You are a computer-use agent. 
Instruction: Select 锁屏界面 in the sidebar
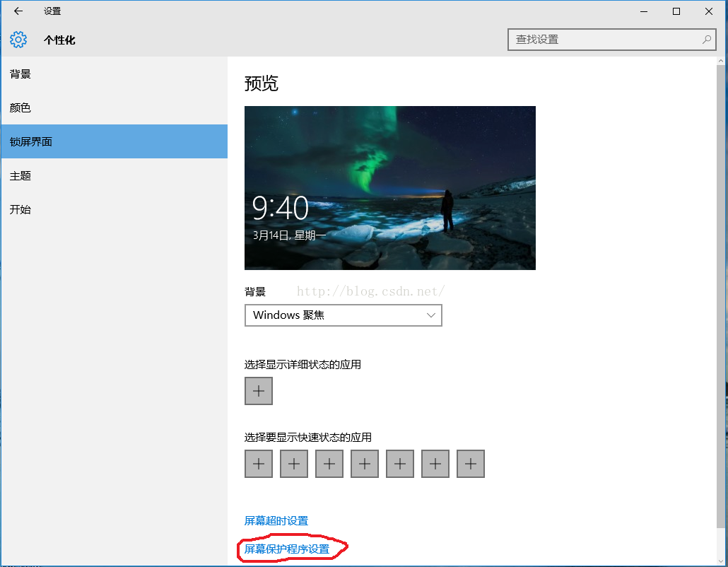tap(115, 141)
